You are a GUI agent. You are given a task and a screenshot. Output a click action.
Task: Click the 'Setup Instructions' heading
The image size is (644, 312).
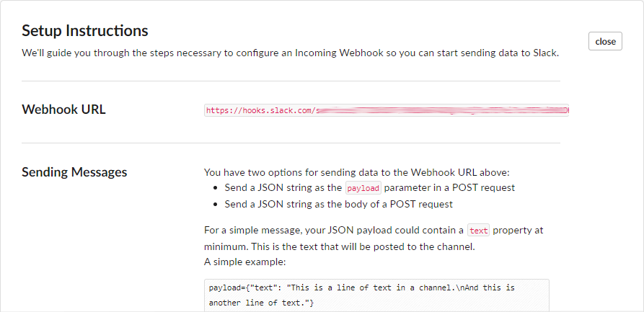pyautogui.click(x=85, y=30)
